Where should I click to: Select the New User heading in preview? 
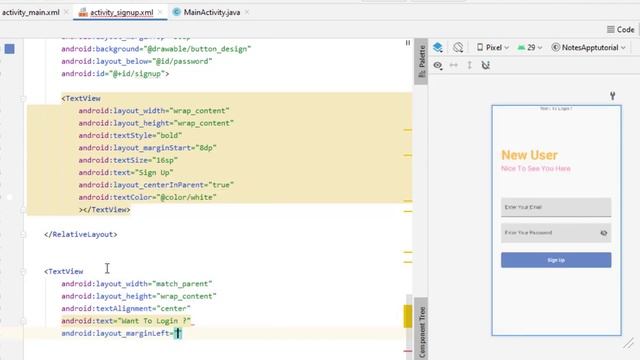(x=529, y=155)
